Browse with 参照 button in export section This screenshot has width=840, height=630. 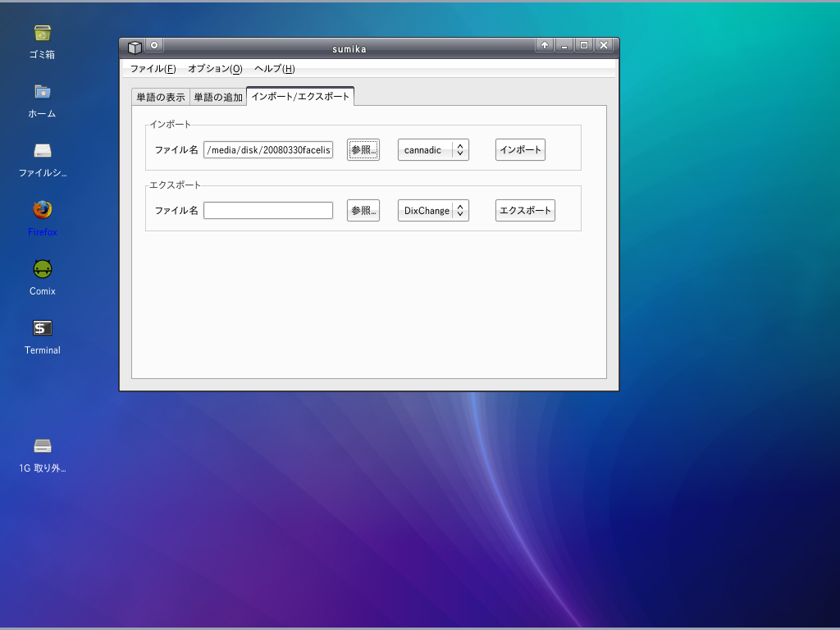click(x=363, y=211)
